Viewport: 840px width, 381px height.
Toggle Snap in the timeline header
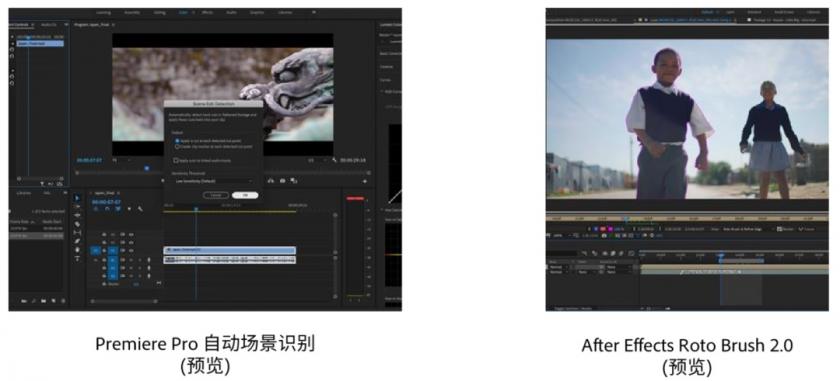point(106,208)
